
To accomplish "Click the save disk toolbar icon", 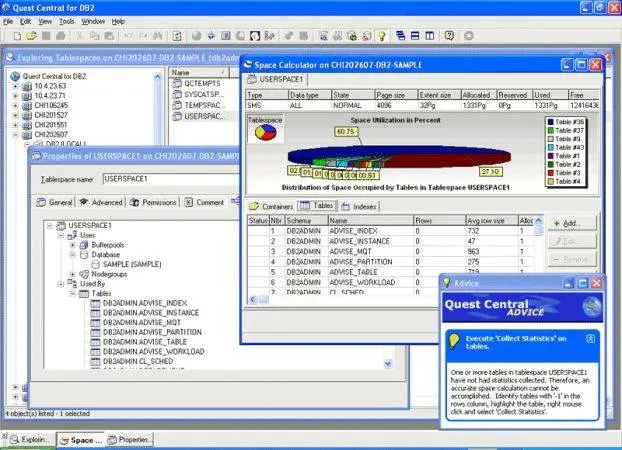I will pos(46,36).
